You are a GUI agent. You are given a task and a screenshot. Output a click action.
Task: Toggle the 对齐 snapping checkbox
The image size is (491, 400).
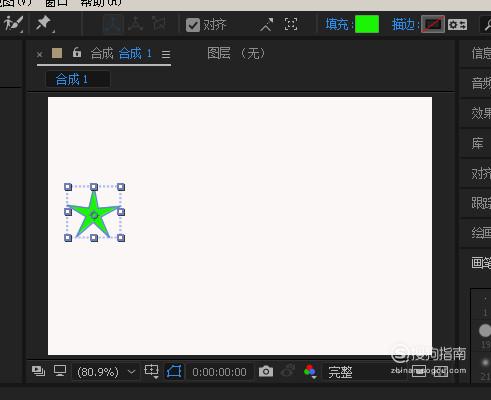[x=193, y=25]
